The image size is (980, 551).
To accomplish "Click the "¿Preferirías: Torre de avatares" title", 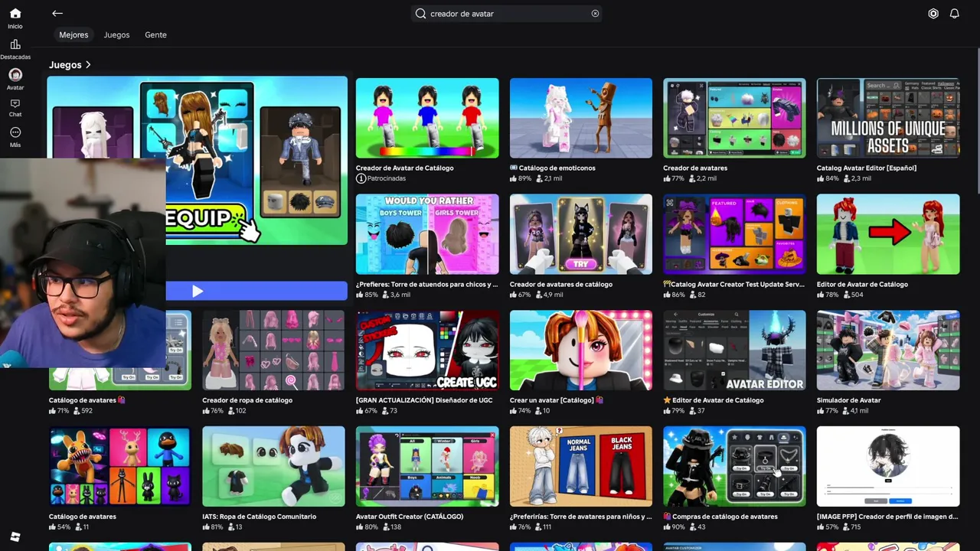I will point(580,517).
